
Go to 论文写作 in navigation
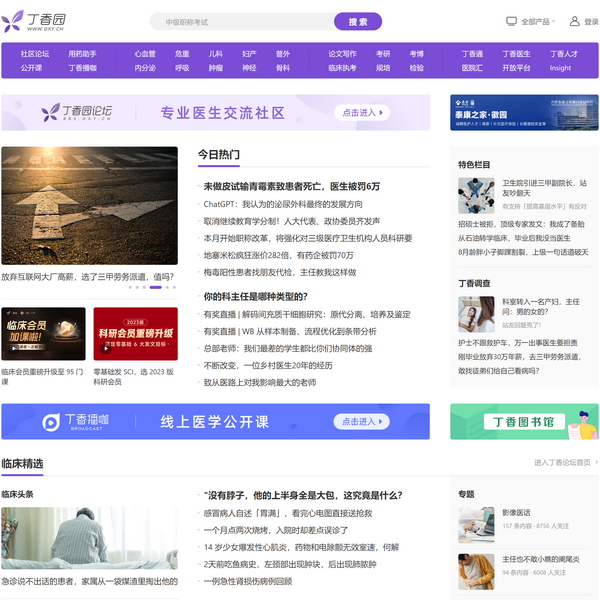(x=342, y=54)
